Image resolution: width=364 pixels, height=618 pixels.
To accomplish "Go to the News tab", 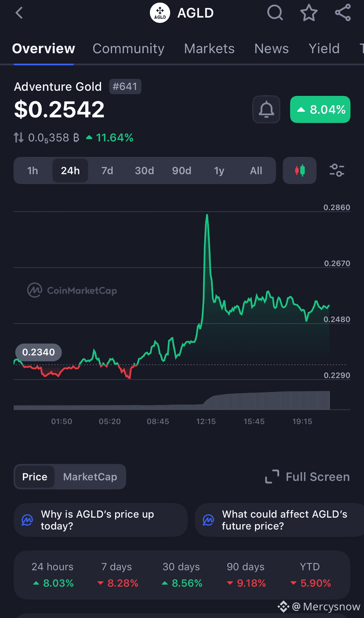I will coord(271,48).
